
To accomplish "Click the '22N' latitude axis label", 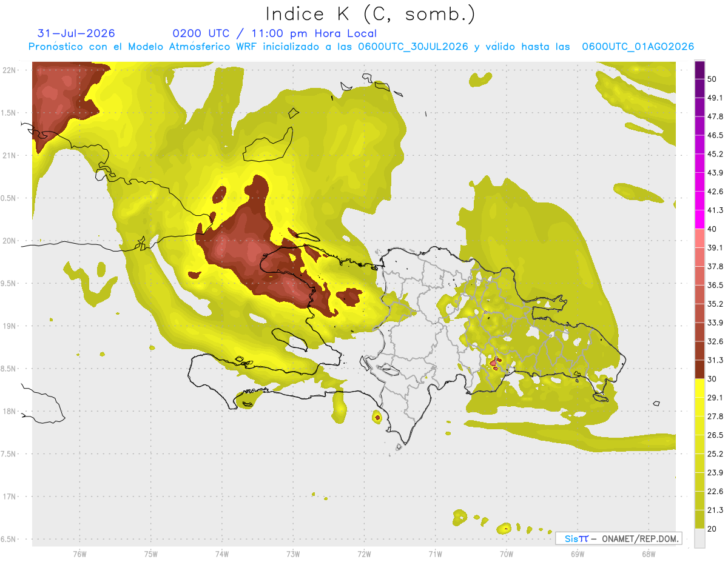I will pos(8,70).
